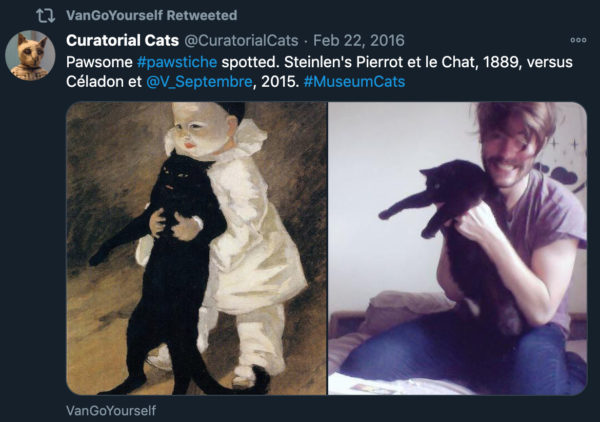Click the "Céladon et" text in the tweet

(104, 81)
